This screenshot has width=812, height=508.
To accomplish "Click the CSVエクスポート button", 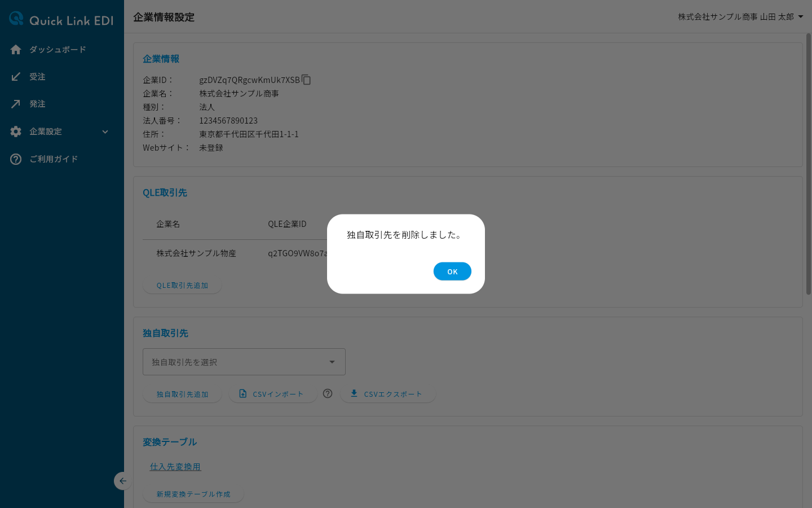I will (387, 395).
